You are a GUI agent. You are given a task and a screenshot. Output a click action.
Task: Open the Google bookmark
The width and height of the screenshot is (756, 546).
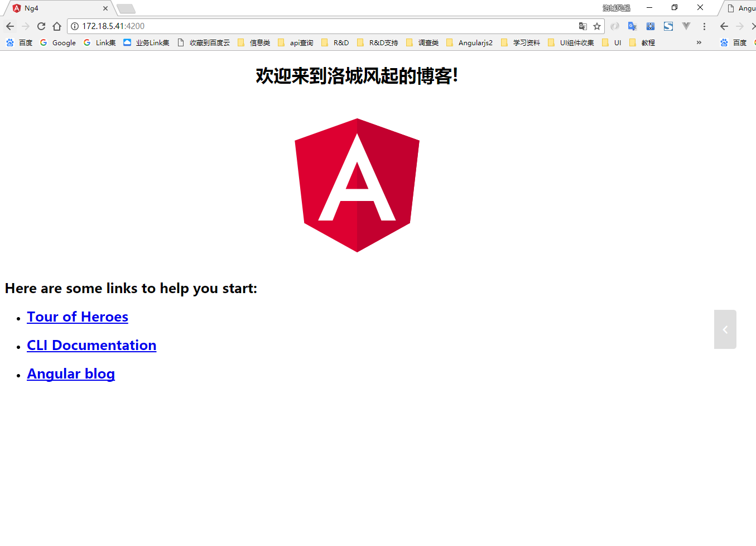58,42
